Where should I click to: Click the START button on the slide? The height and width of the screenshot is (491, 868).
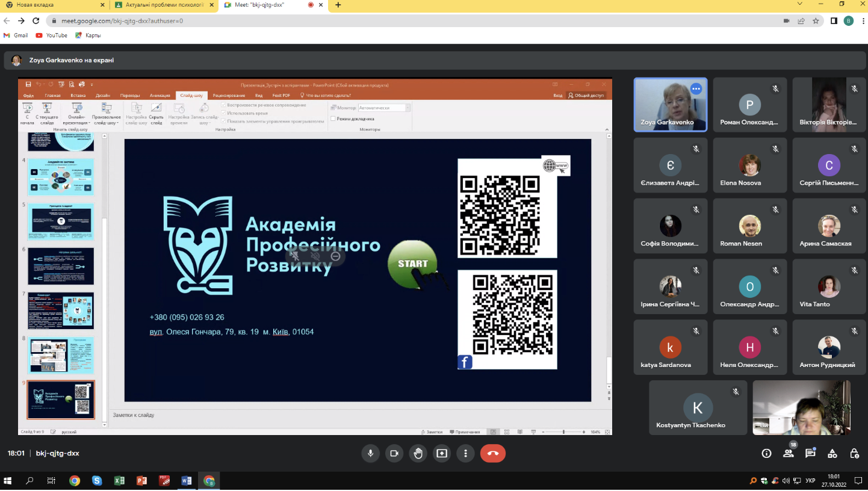coord(413,264)
